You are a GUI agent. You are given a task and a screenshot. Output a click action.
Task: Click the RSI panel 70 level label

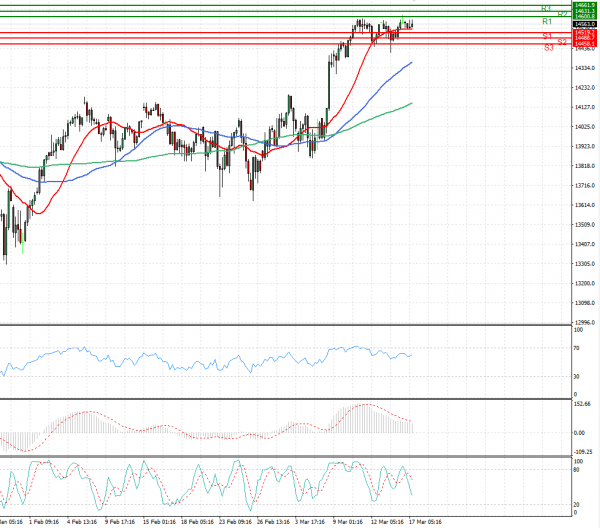[577, 348]
